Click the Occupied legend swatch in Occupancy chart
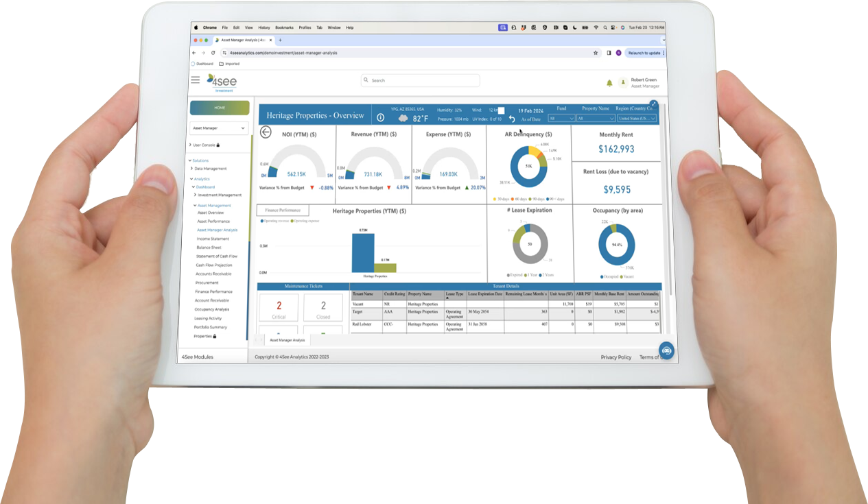Image resolution: width=868 pixels, height=504 pixels. (602, 277)
